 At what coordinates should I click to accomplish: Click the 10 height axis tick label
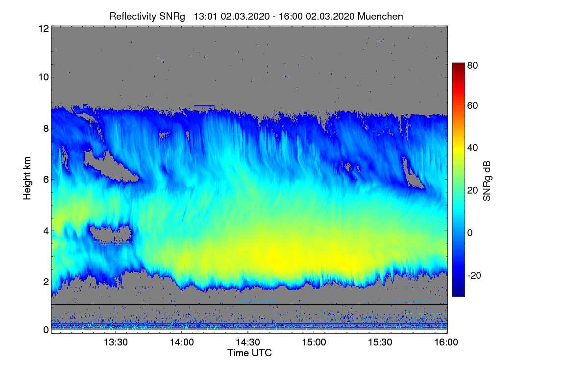(x=43, y=77)
